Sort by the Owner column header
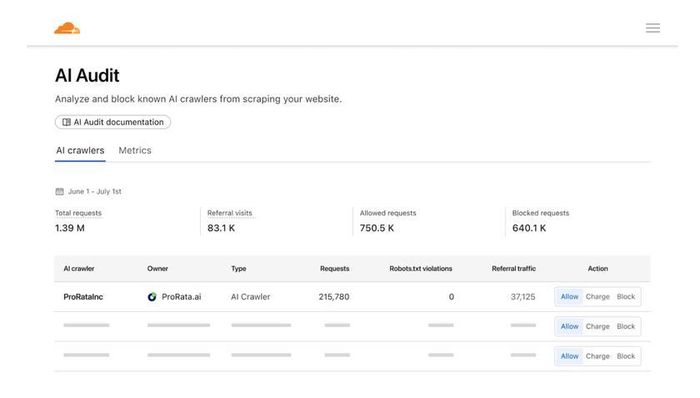The width and height of the screenshot is (700, 398). (158, 269)
